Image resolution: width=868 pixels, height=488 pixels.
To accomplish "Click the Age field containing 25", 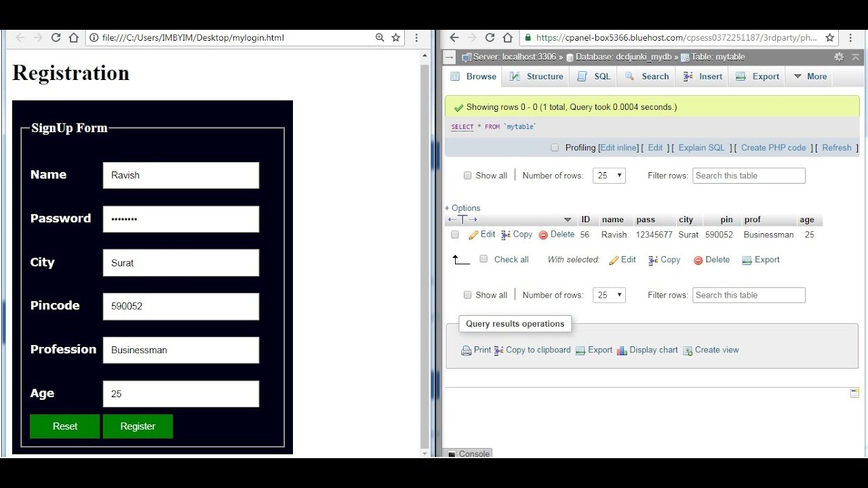I will pos(181,394).
